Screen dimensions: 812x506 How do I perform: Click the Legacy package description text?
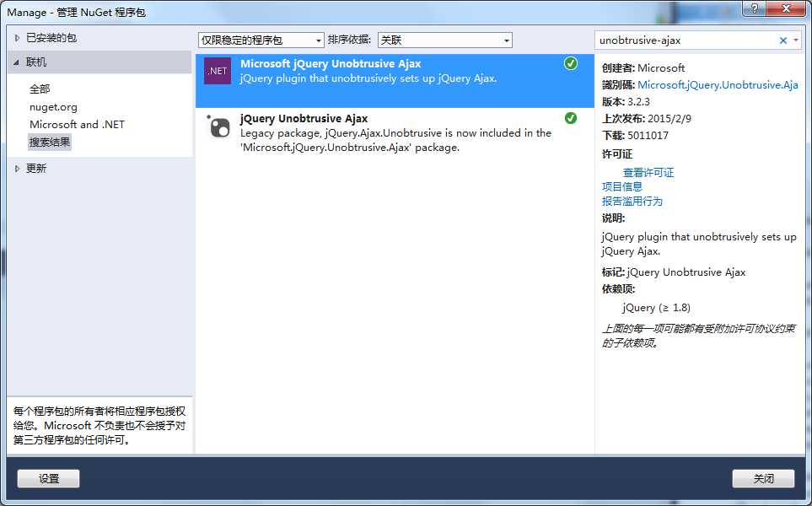(x=395, y=140)
